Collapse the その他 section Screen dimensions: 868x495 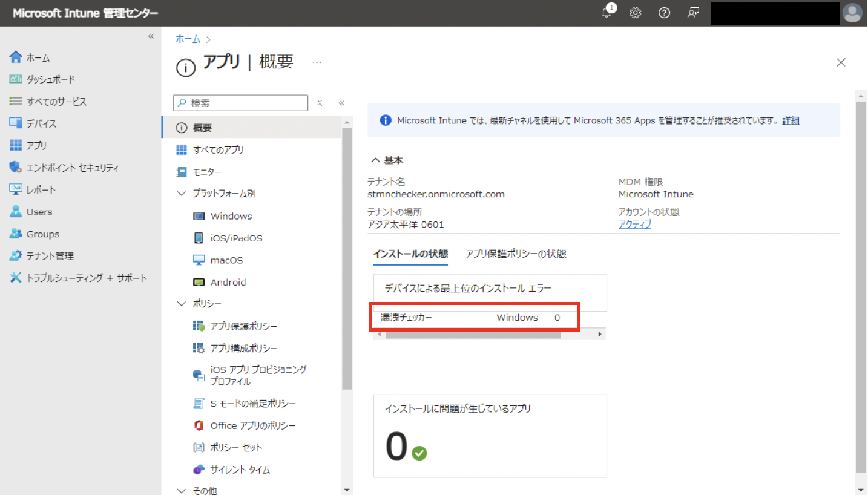pos(181,490)
